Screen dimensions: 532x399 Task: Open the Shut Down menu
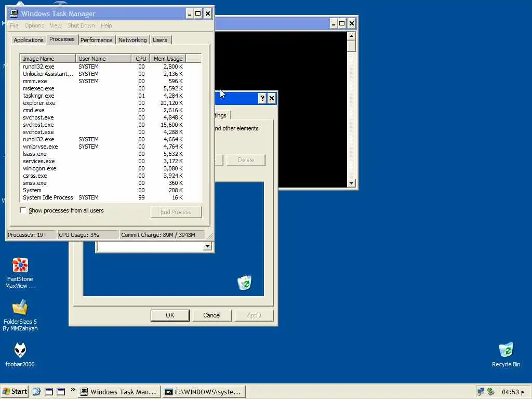click(81, 25)
